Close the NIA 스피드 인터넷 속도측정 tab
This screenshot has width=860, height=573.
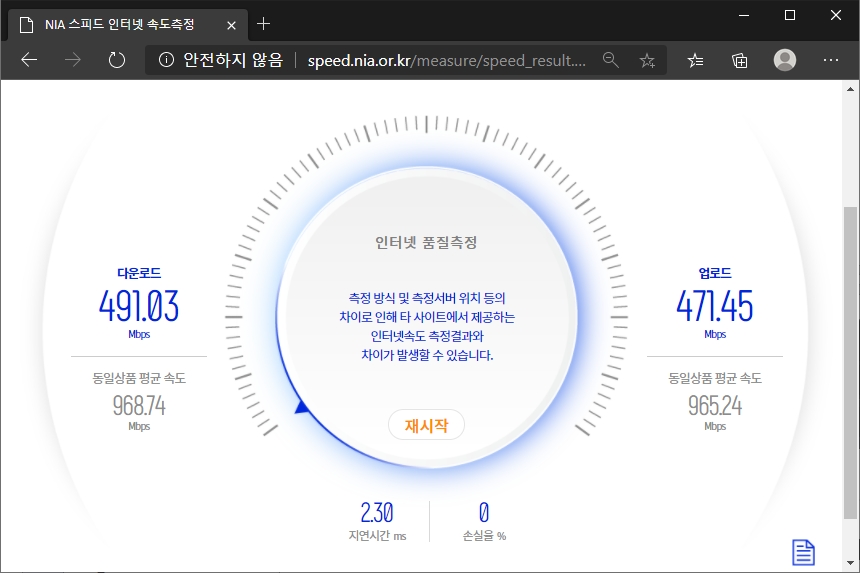[231, 25]
